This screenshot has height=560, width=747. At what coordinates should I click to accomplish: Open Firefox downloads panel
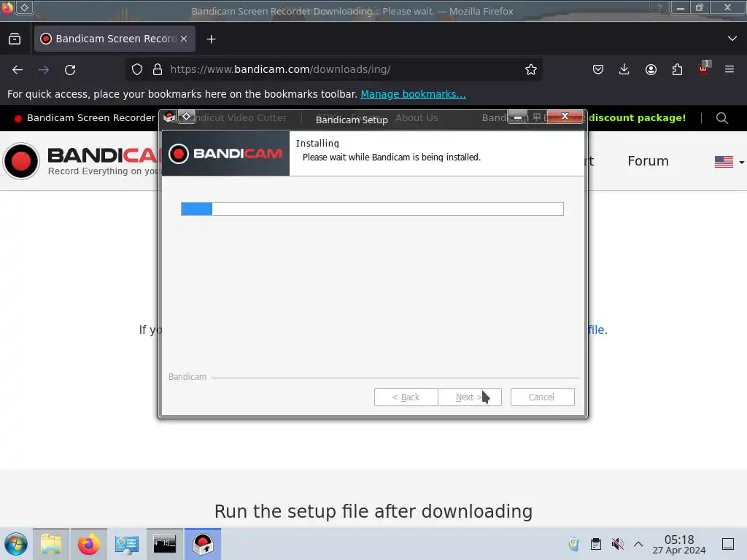coord(624,69)
